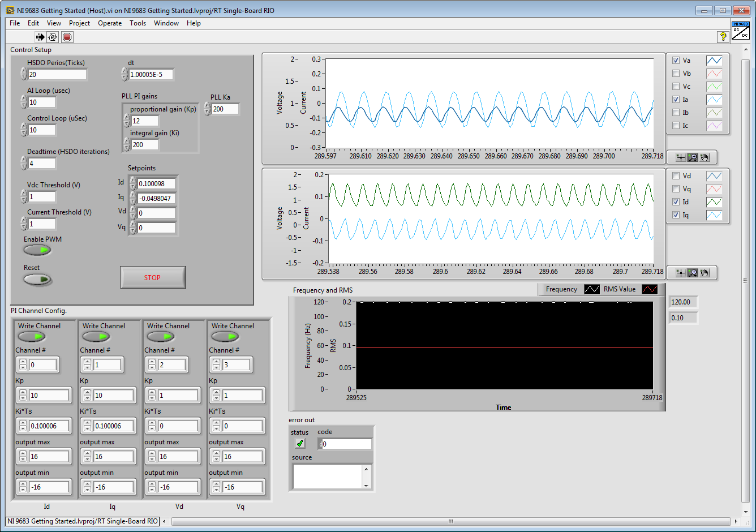Enable the Ic plot checkbox
756x532 pixels.
pos(676,126)
